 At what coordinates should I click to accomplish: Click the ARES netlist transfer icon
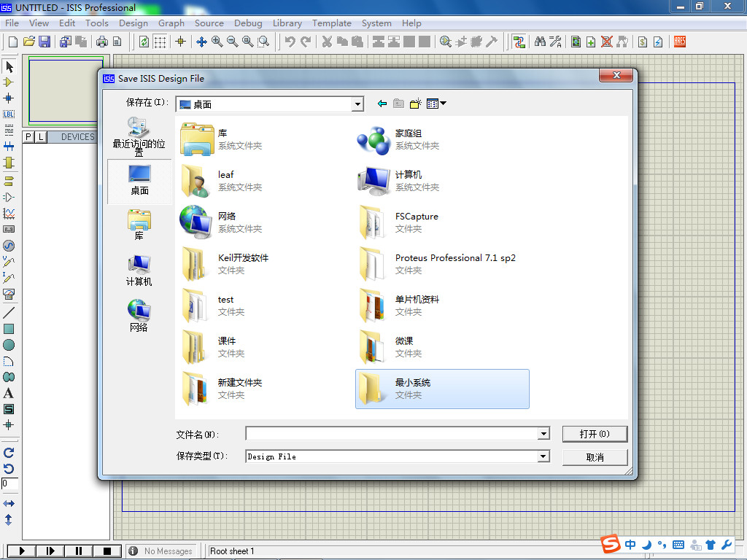point(680,42)
